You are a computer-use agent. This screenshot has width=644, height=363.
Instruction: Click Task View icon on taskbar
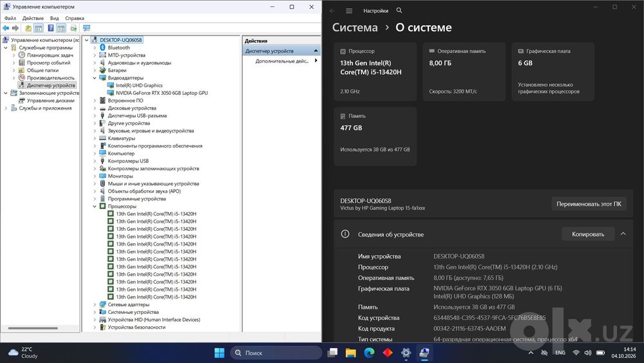point(332,353)
